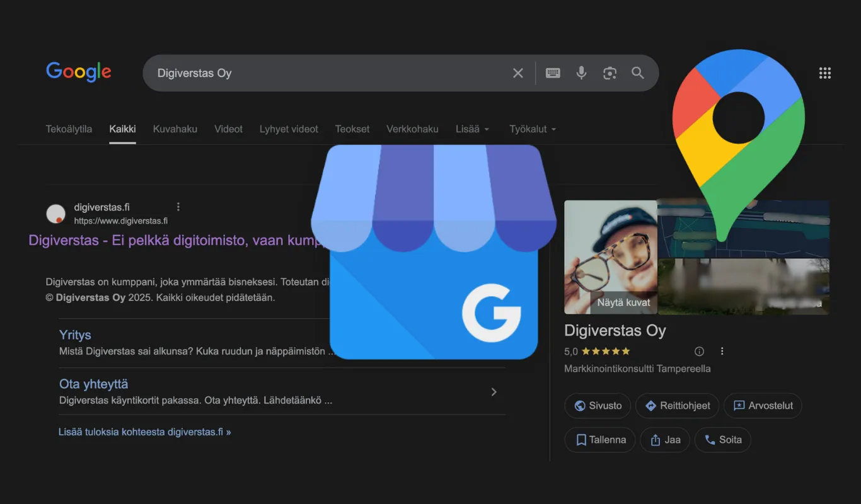Screen dimensions: 861x504
Task: Open the https://www.digiverstas.fi URL link
Action: 121,221
